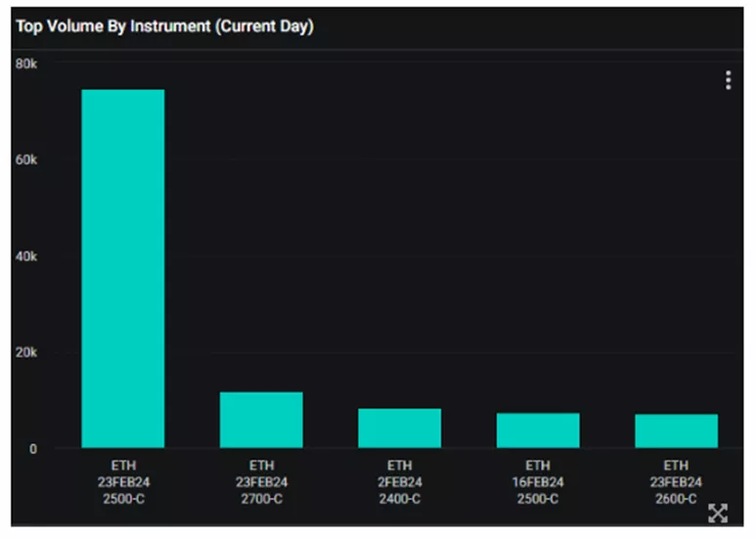756x539 pixels.
Task: Click the ETH 23FEB24 2500-C axis label
Action: pyautogui.click(x=123, y=482)
